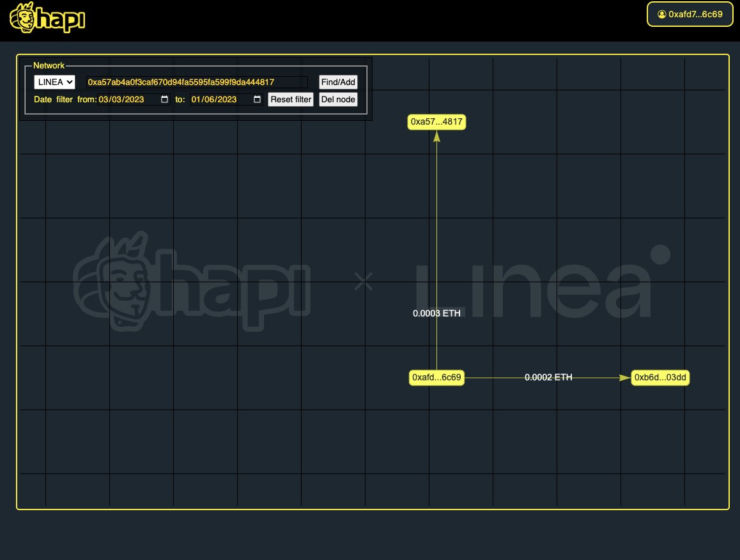Screen dimensions: 740x560
Task: Click the Del node button
Action: [x=338, y=99]
